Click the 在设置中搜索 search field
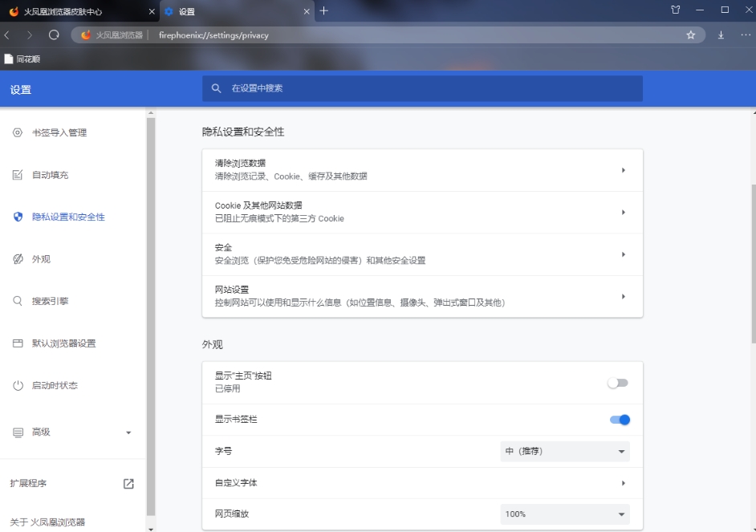Viewport: 756px width, 532px height. 422,88
